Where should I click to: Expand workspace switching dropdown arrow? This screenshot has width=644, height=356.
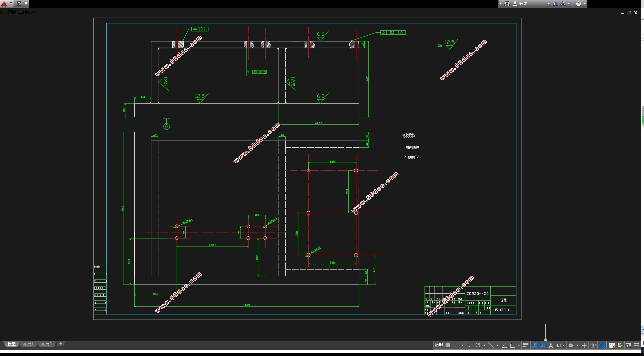(577, 345)
